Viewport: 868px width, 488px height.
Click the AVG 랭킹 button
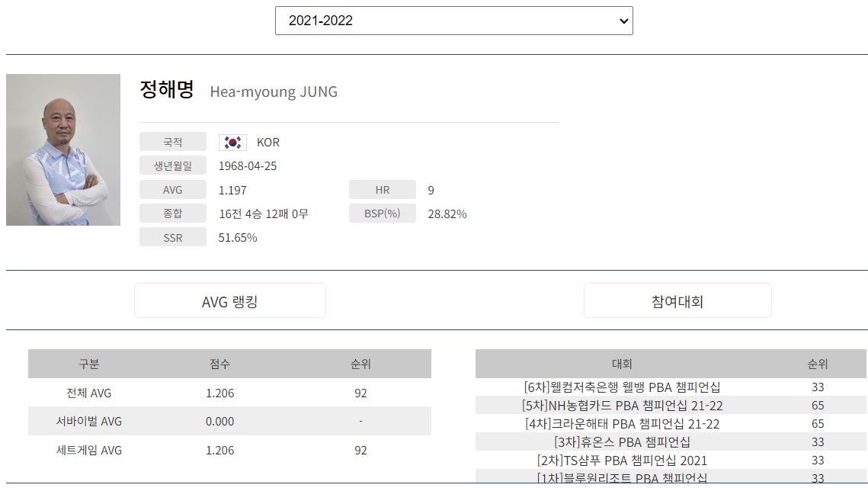(229, 300)
